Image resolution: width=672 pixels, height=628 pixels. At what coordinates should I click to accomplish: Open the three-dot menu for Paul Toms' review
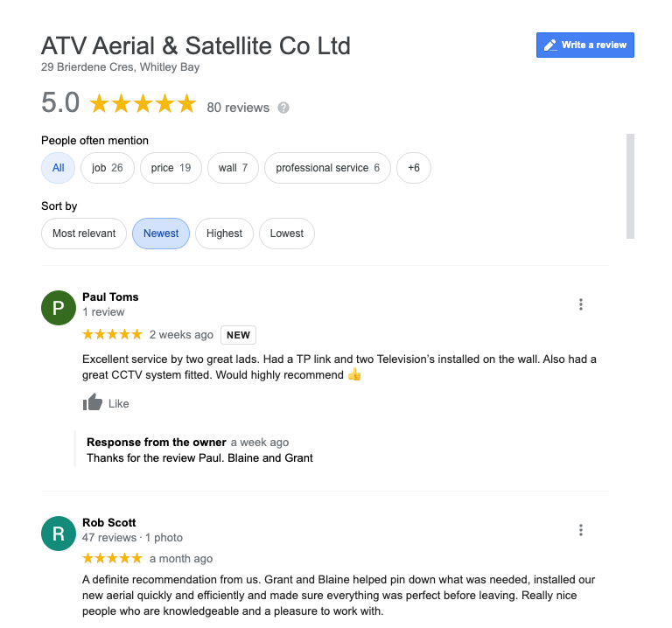coord(581,304)
